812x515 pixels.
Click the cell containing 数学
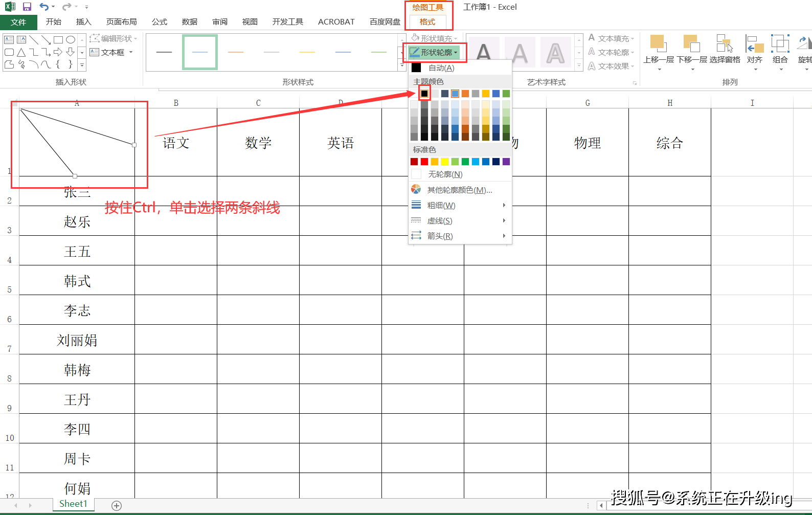tap(258, 143)
